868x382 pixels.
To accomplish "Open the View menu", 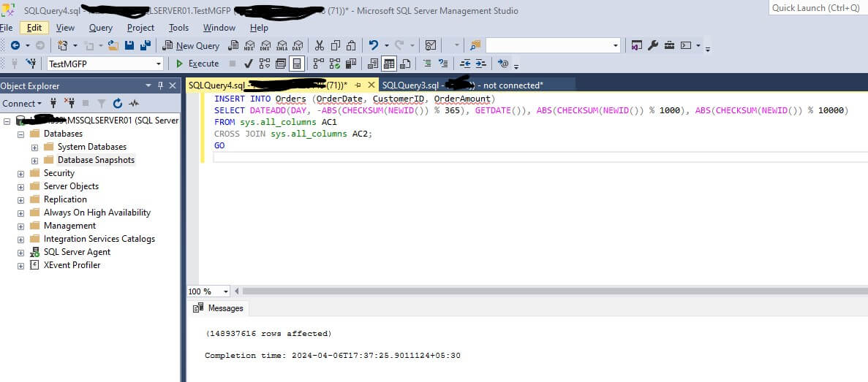I will [x=65, y=28].
